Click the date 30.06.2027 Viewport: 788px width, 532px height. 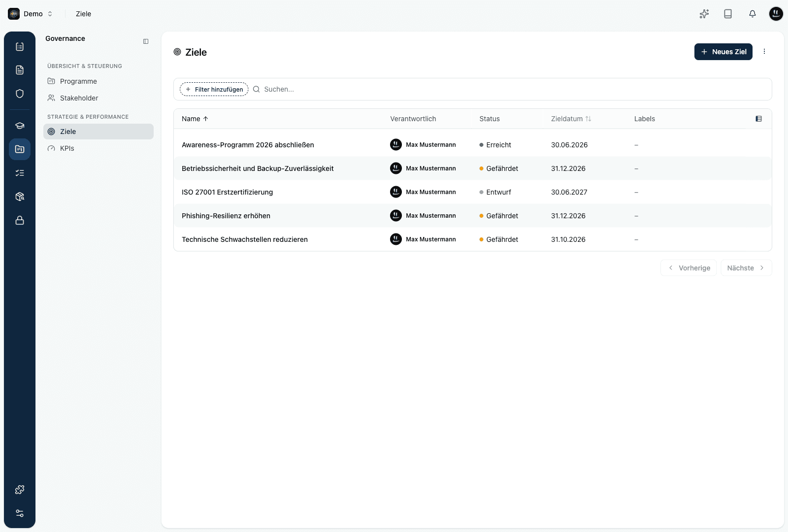(569, 192)
